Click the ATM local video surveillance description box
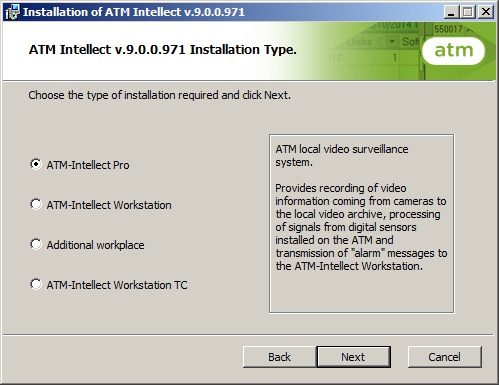The image size is (499, 385). tap(361, 224)
